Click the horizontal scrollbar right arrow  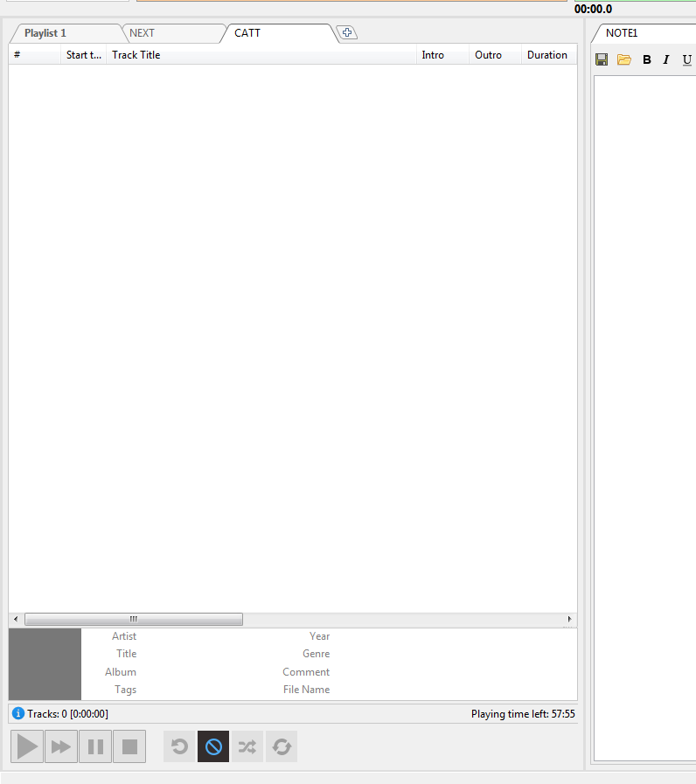570,619
